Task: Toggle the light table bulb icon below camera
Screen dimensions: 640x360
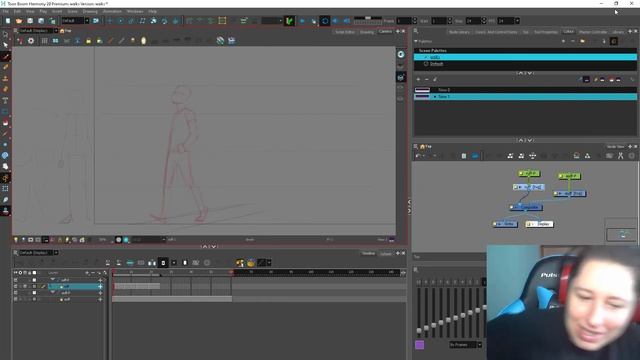Action: 16,240
